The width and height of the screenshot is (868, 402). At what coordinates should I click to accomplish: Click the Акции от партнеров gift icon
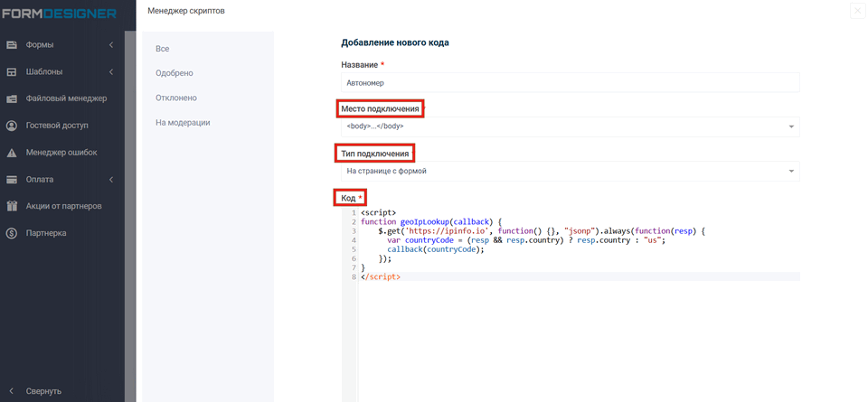(12, 206)
